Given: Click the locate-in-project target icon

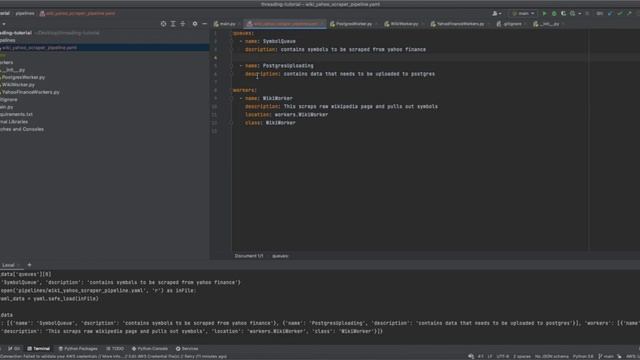Looking at the screenshot, I should 163,24.
